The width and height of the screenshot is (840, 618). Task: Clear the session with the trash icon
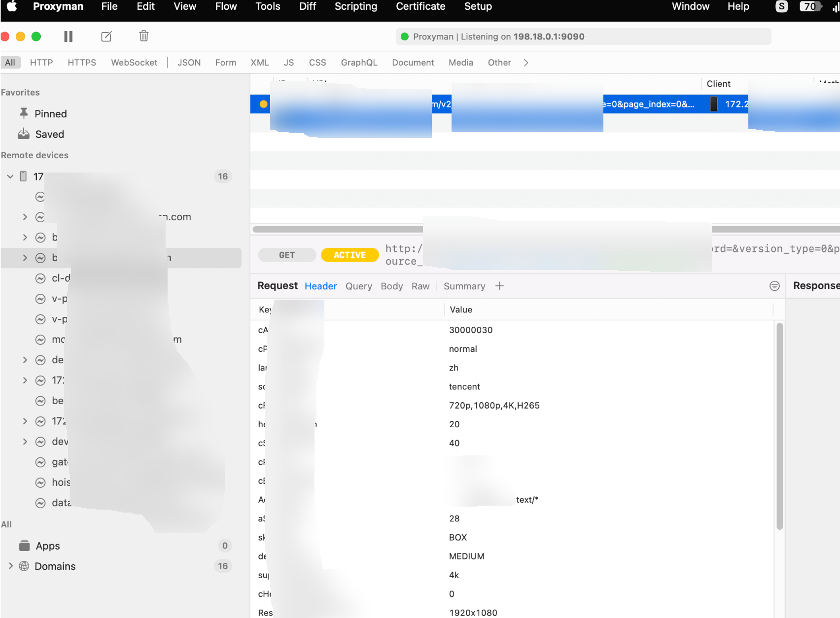coord(143,36)
